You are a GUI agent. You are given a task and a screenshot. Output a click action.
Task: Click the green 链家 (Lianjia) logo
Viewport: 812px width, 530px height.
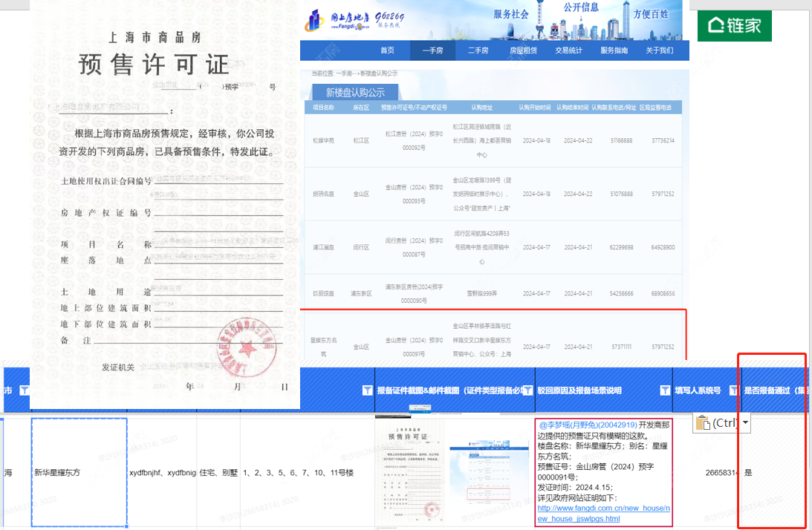[x=734, y=25]
